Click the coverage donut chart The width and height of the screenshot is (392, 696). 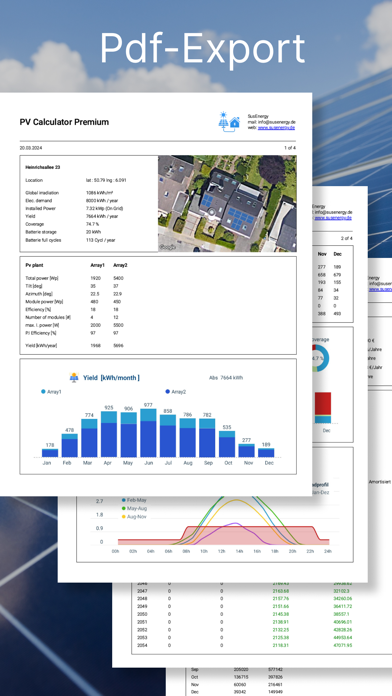pyautogui.click(x=319, y=357)
